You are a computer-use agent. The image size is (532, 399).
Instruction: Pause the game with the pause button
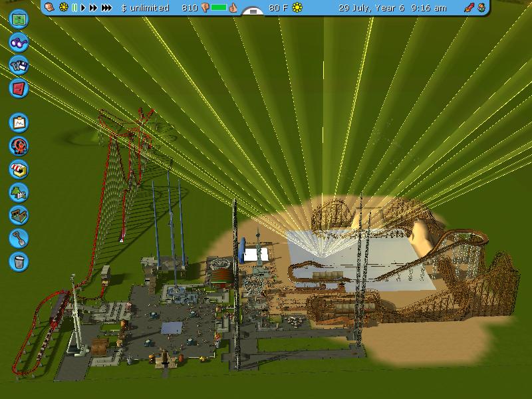tap(74, 7)
